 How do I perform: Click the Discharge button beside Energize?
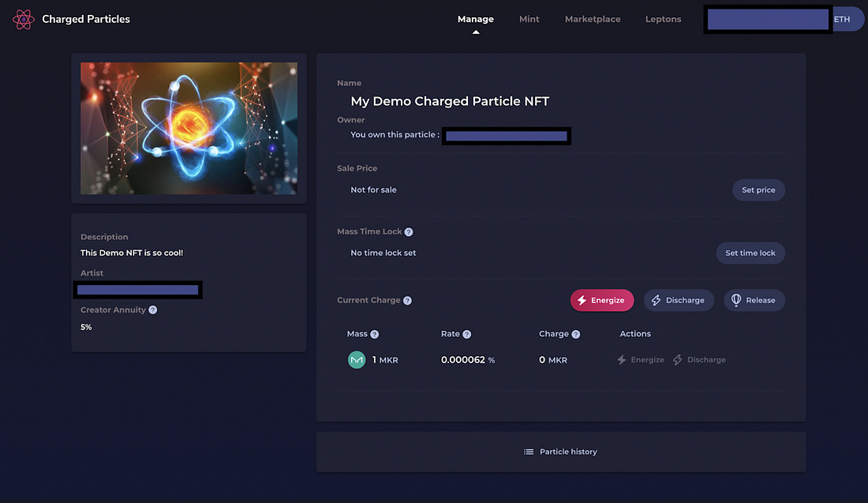tap(679, 300)
